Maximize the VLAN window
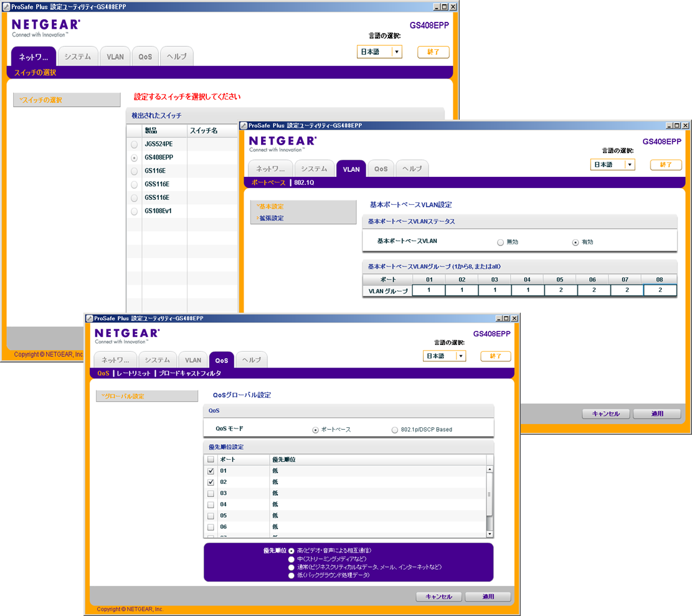 tap(678, 125)
